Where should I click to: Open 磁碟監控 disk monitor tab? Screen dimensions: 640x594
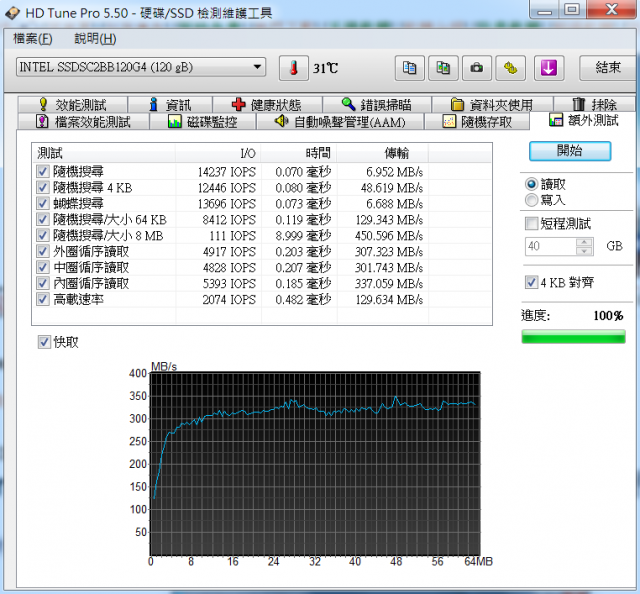(203, 122)
